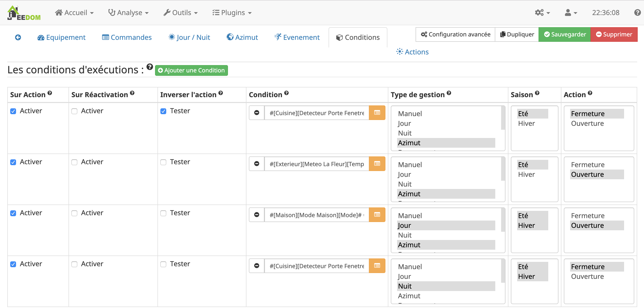Click the Jeedom logo
Screen dimensions: 644x308
24,13
